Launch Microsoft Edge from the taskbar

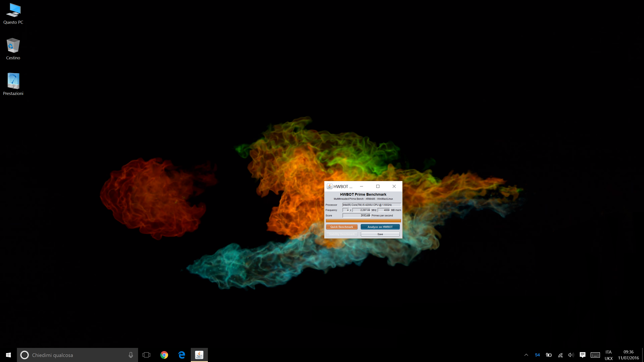tap(182, 355)
